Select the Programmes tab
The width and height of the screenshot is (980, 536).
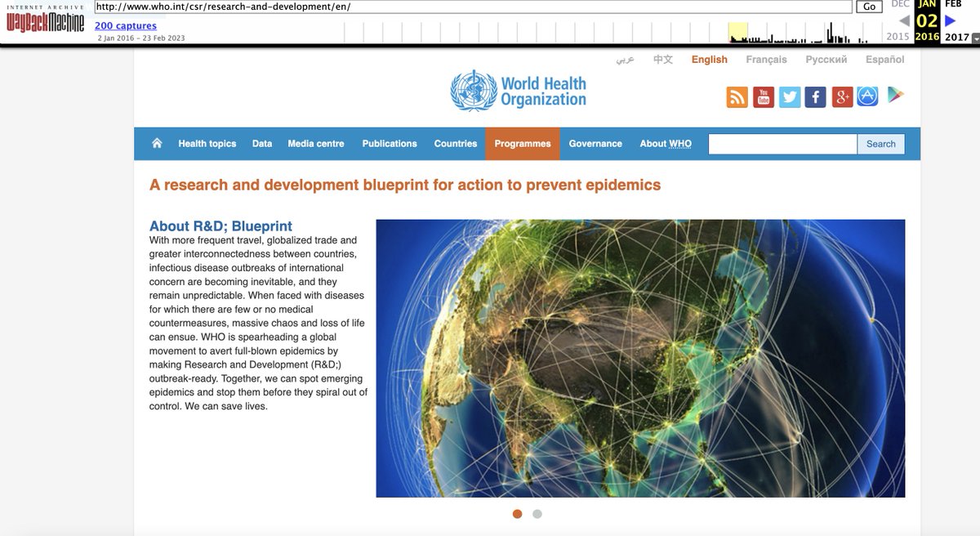[522, 144]
